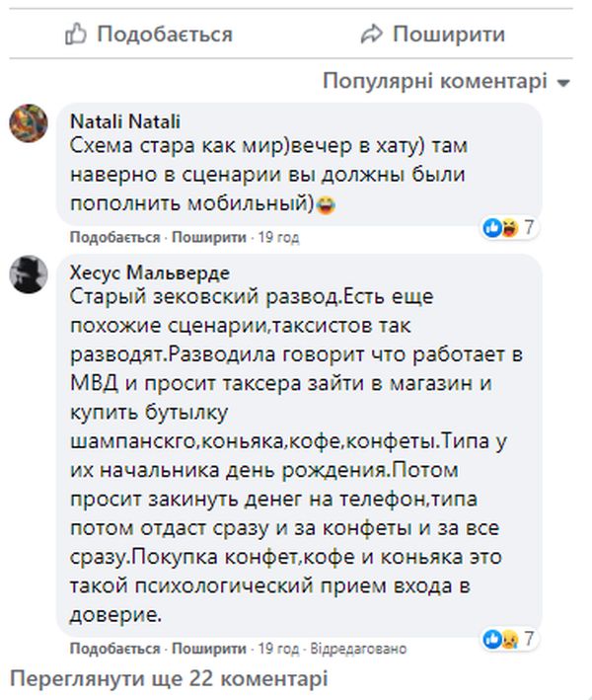Show edit history via Відредаговано
592x700 pixels.
[358, 650]
